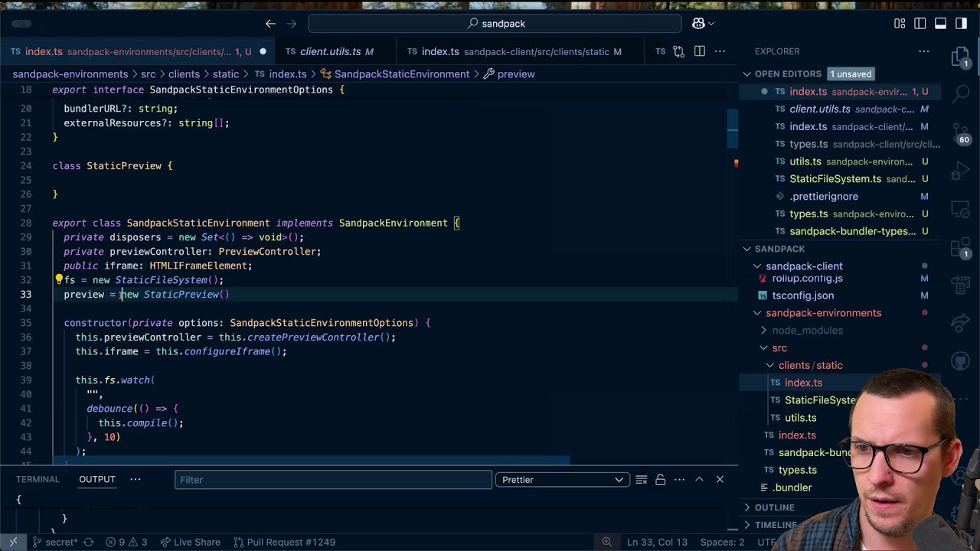Viewport: 980px width, 551px height.
Task: Switch to the TERMINAL panel tab
Action: (x=38, y=479)
